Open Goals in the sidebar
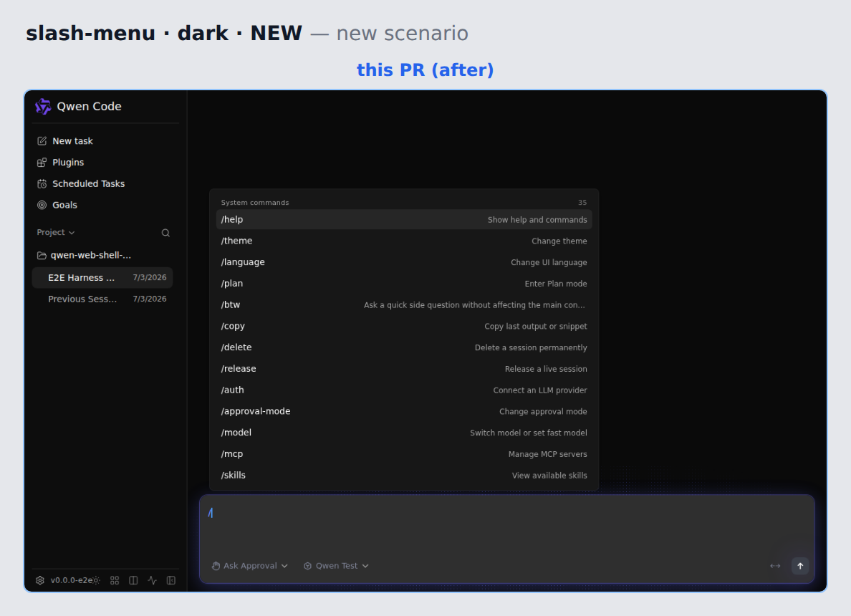The width and height of the screenshot is (851, 616). pos(105,205)
